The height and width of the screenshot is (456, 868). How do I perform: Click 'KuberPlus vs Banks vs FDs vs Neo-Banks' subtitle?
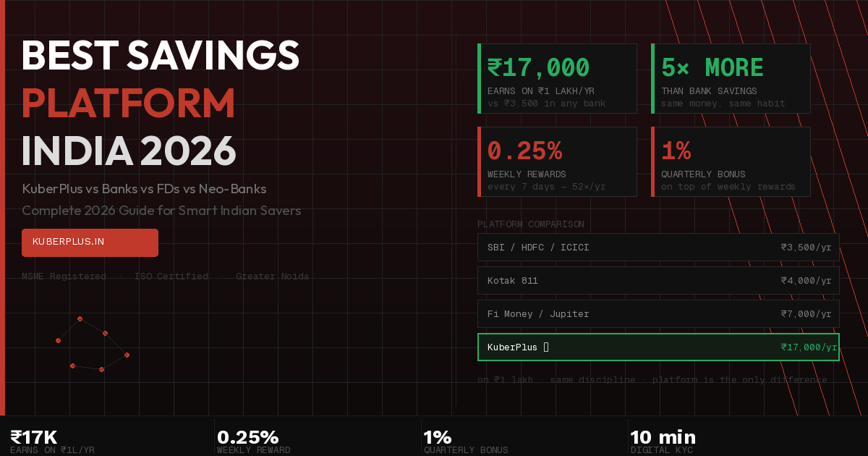144,189
